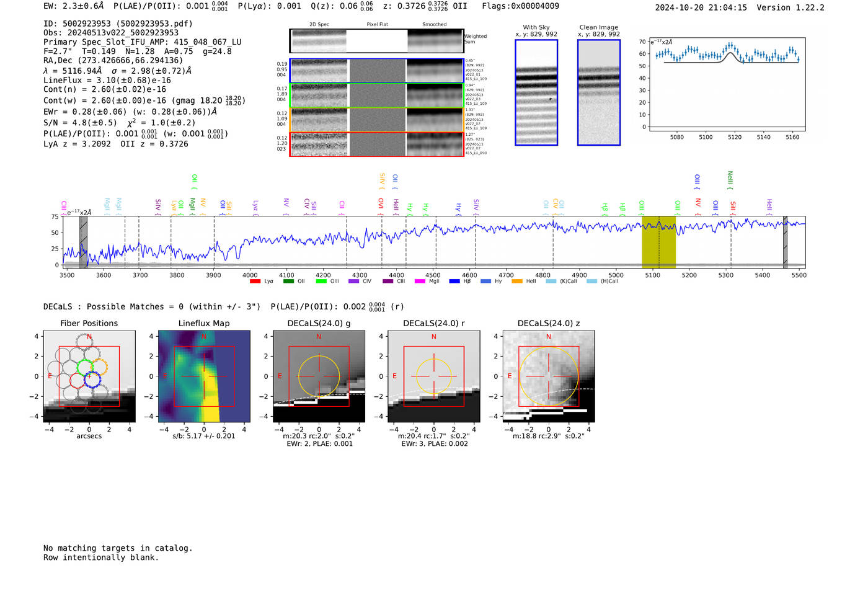Click the Cont(w) gmag 18.20 line
Screen dimensions: 868x591
click(144, 100)
